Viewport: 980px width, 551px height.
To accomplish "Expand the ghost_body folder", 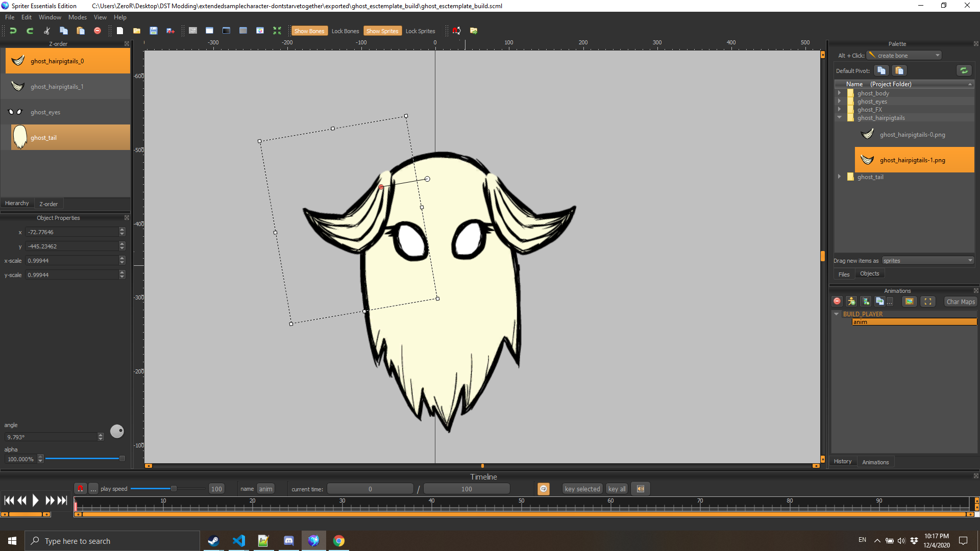I will pos(839,93).
